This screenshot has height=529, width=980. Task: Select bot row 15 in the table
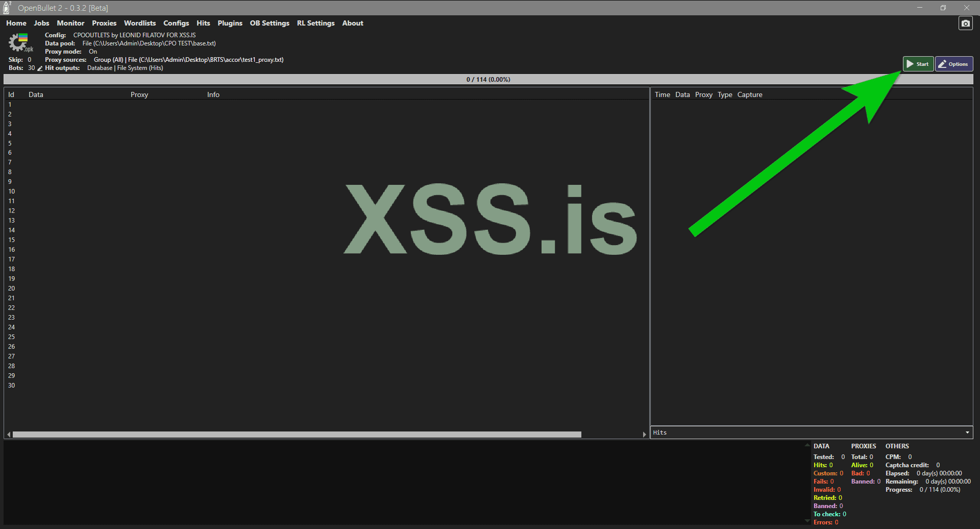coord(327,240)
